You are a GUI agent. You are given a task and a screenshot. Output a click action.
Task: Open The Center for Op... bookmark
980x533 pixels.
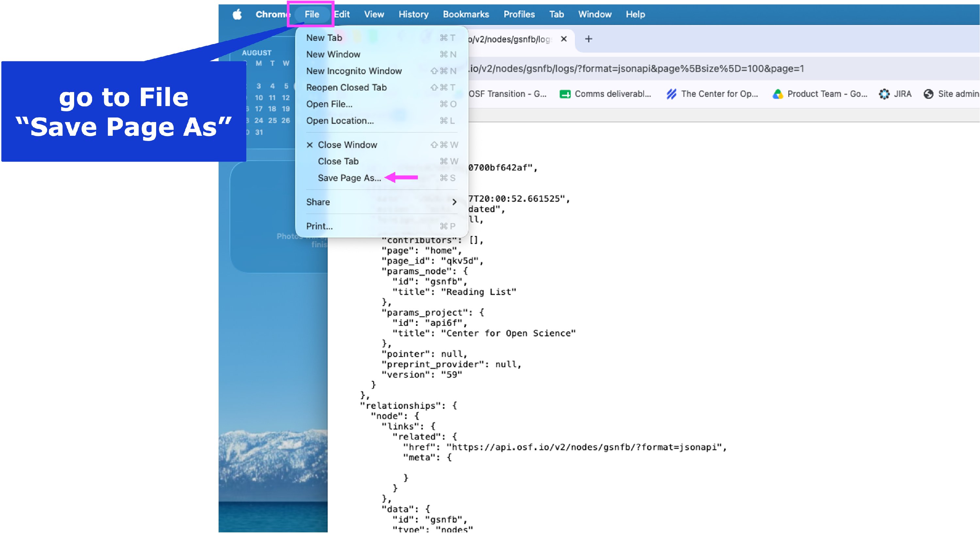point(712,94)
